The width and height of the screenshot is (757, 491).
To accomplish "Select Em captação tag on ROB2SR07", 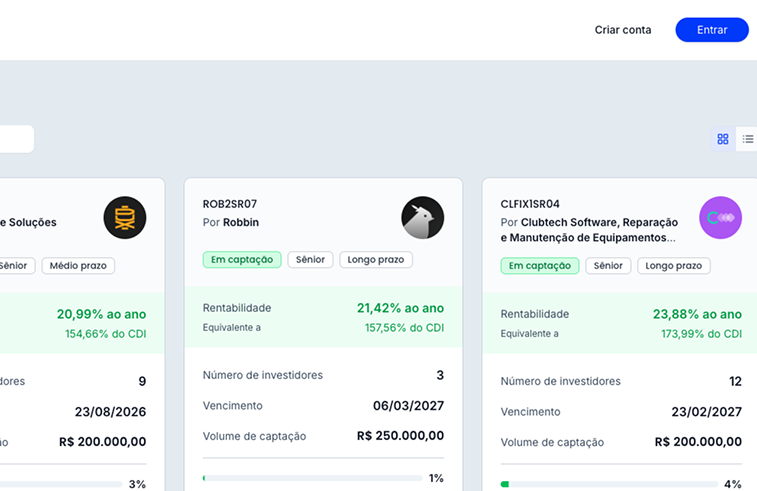I will pos(242,260).
